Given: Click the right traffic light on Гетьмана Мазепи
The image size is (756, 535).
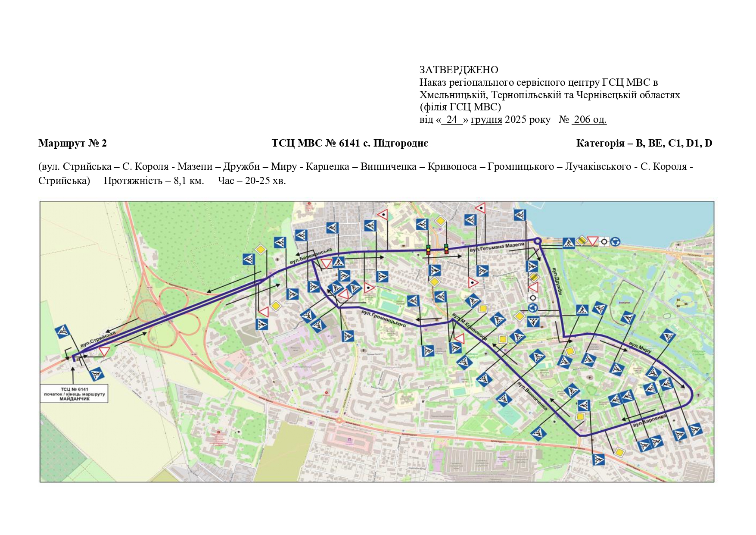Looking at the screenshot, I should pos(446,249).
